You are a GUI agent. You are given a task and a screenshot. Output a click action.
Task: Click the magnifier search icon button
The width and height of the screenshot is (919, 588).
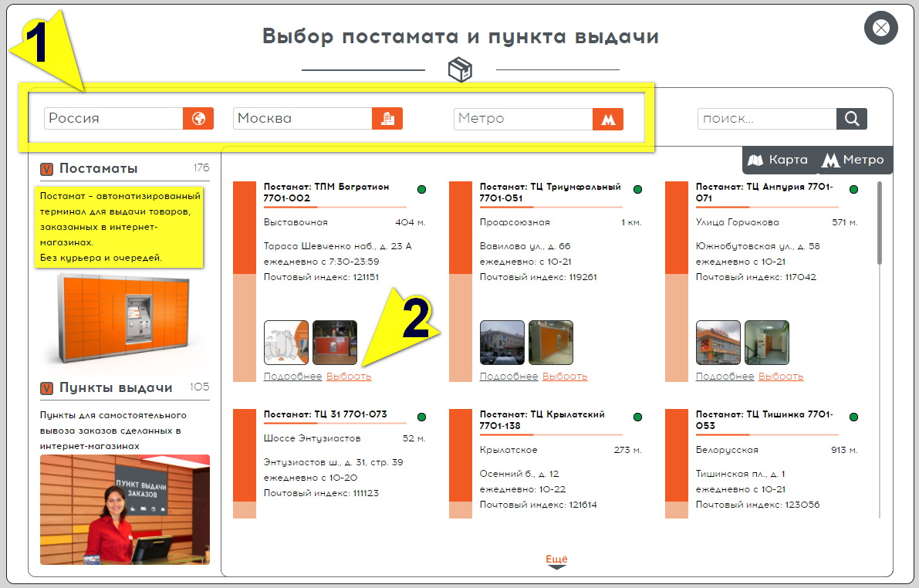[852, 119]
